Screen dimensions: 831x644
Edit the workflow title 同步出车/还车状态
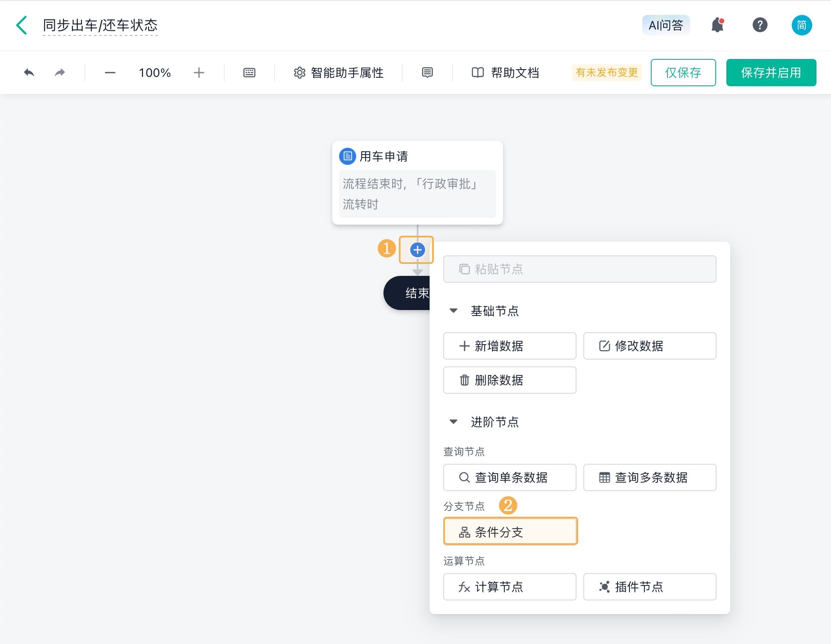(x=100, y=25)
